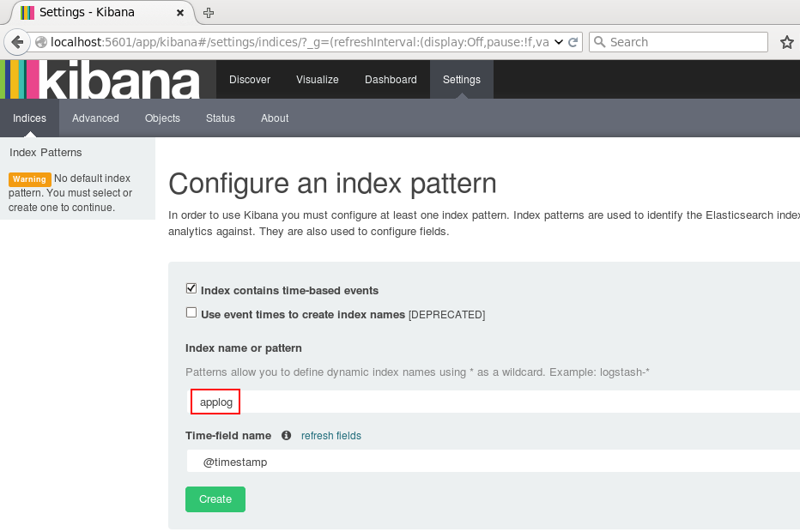Open the Advanced settings tab
The width and height of the screenshot is (800, 532).
[95, 118]
